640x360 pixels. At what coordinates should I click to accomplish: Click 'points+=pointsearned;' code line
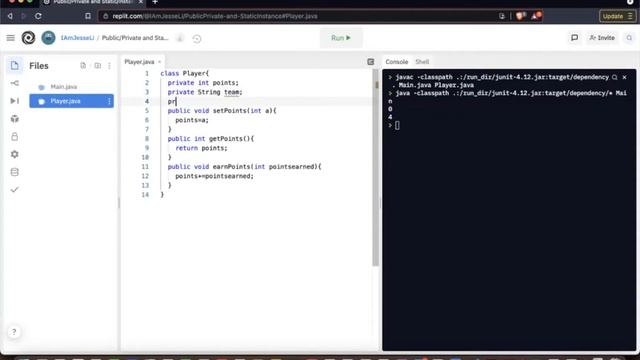tap(214, 176)
